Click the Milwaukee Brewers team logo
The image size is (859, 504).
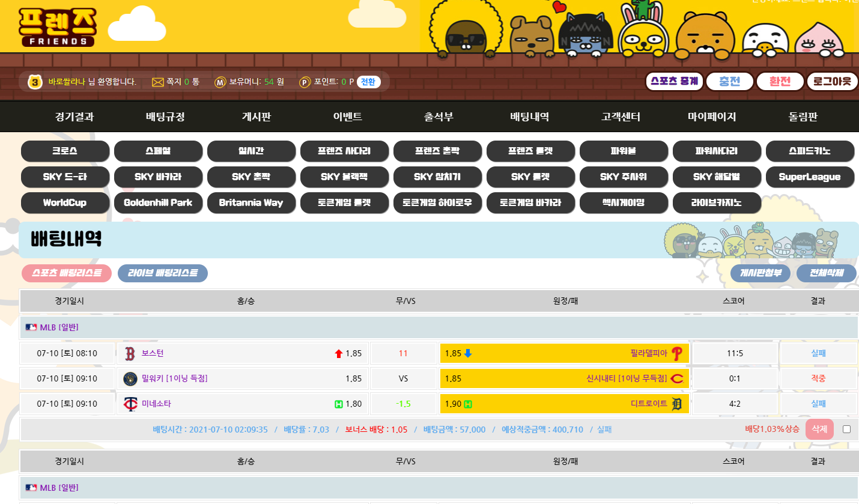pos(130,378)
